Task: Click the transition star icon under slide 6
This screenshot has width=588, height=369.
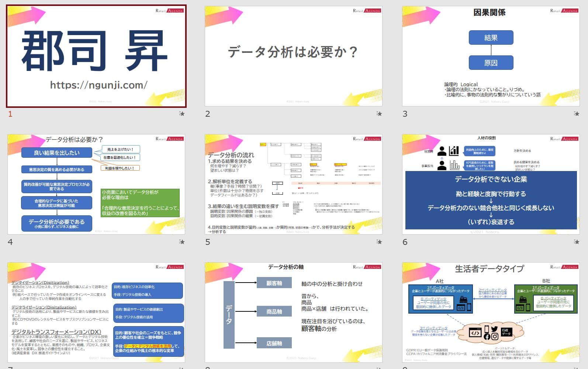Action: pyautogui.click(x=577, y=242)
